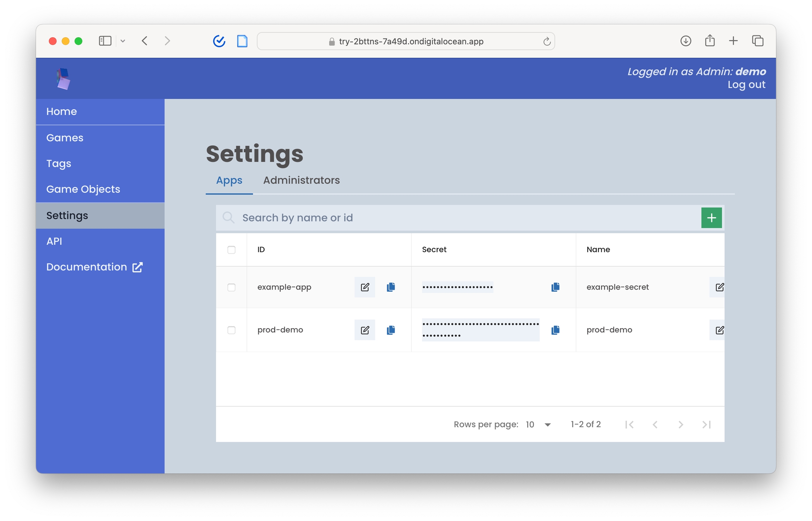The image size is (812, 521).
Task: Copy the example-app secret
Action: [555, 287]
